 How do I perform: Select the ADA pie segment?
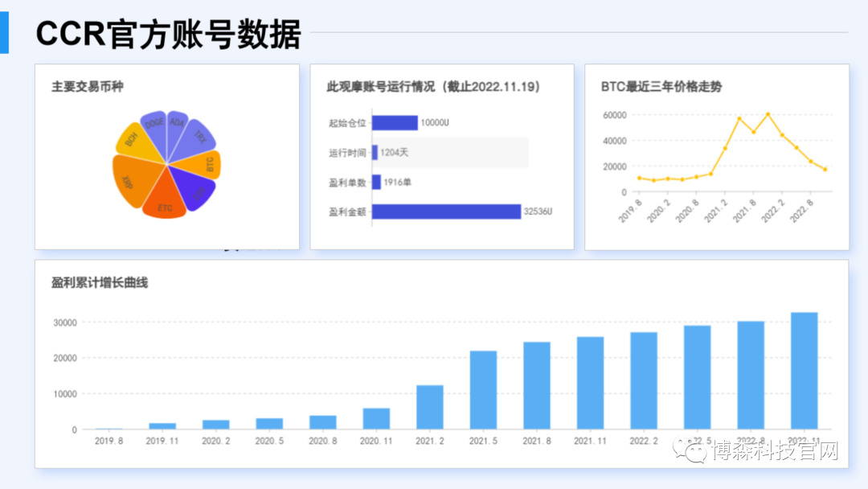click(177, 122)
